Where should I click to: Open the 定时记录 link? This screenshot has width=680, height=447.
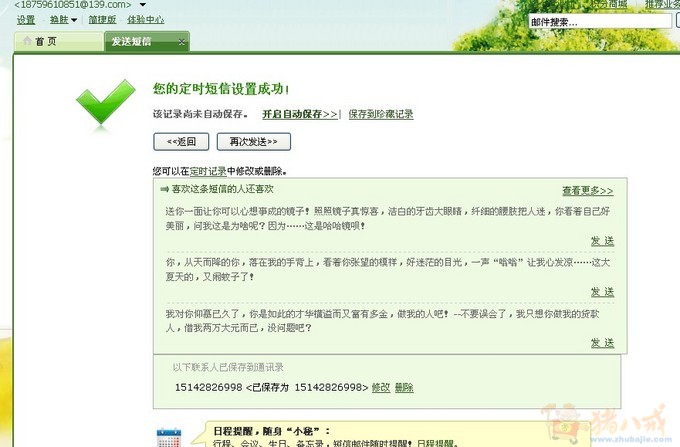pos(208,171)
